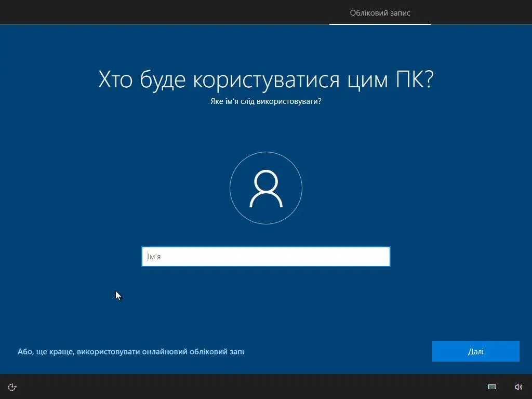Click the accessibility clock-style icon bottom left
The width and height of the screenshot is (532, 399).
11,387
